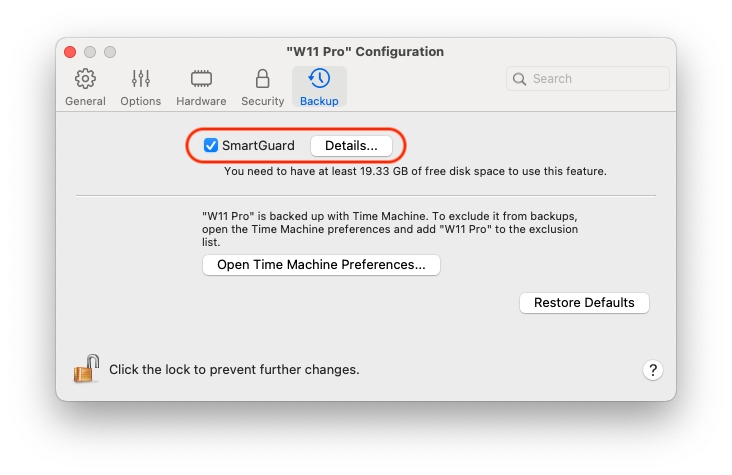Click the greyed-out minimize window button
This screenshot has width=732, height=475.
tap(90, 52)
